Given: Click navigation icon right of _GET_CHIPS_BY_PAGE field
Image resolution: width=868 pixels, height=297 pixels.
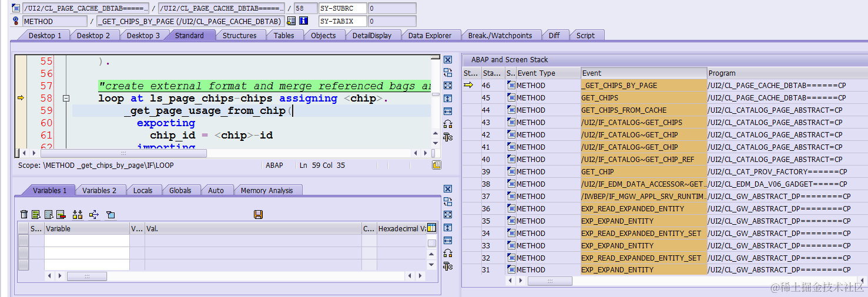Looking at the screenshot, I should 291,21.
